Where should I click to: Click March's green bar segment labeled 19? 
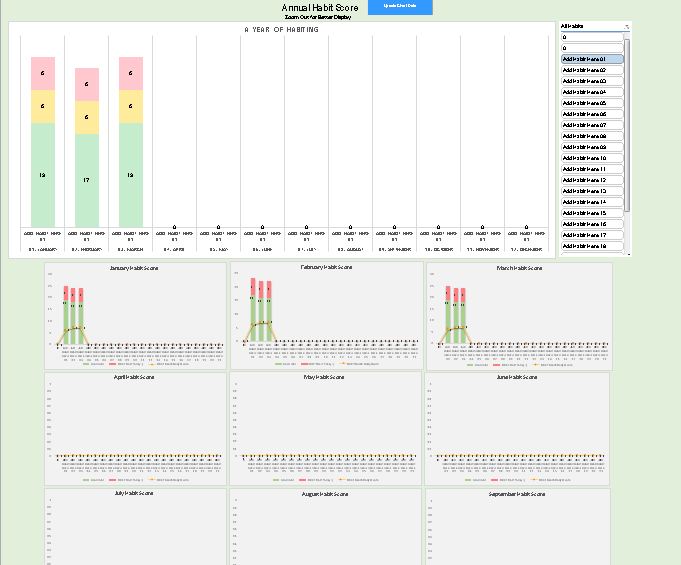pyautogui.click(x=131, y=175)
